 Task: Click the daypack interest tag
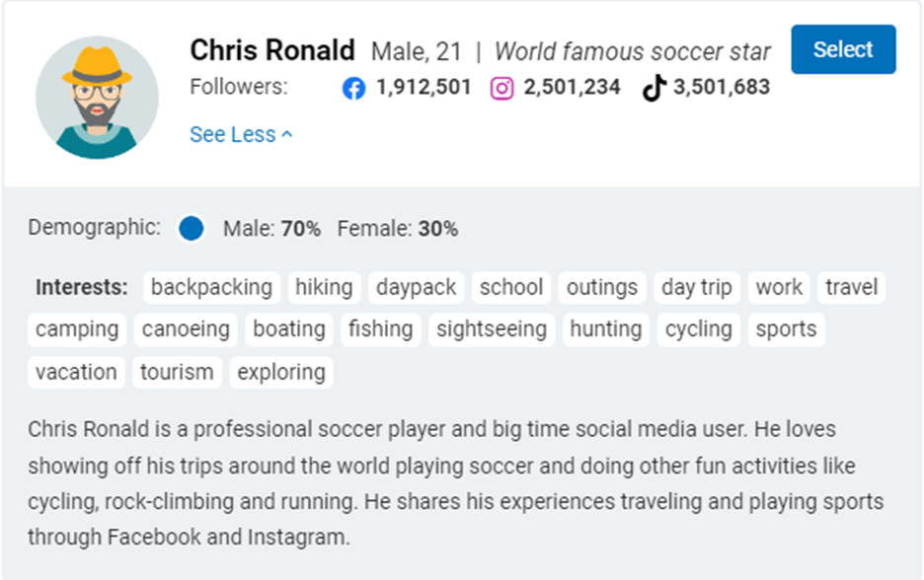pyautogui.click(x=416, y=287)
